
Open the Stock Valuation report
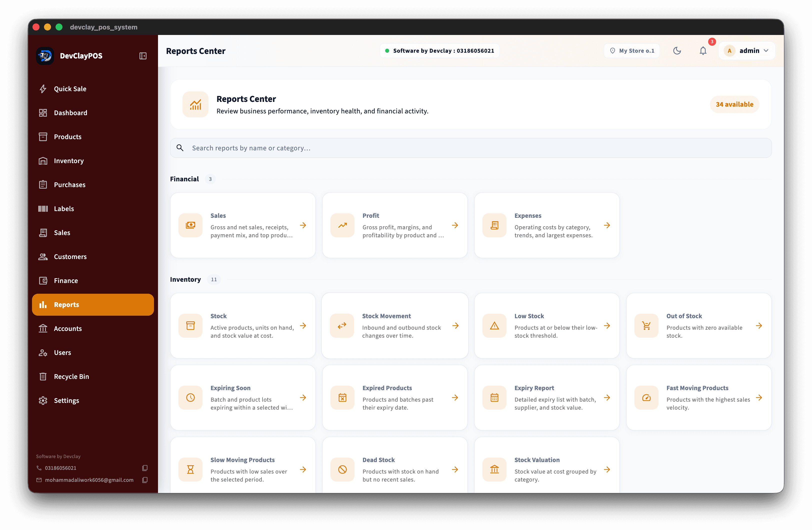tap(547, 465)
